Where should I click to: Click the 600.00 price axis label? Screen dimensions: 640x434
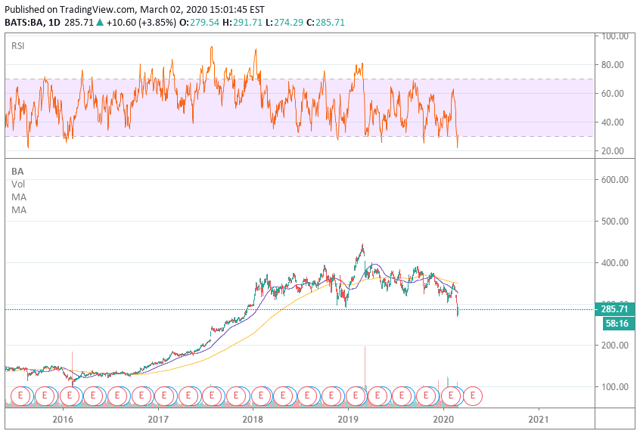615,180
